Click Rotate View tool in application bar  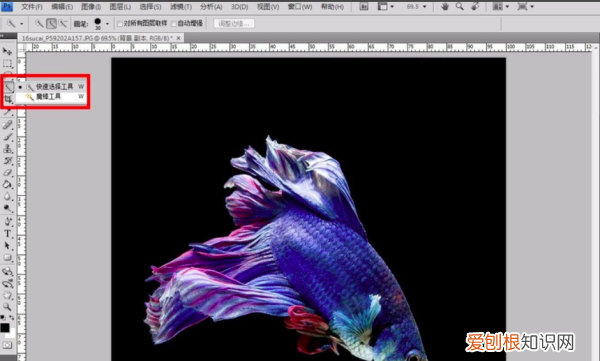click(475, 7)
